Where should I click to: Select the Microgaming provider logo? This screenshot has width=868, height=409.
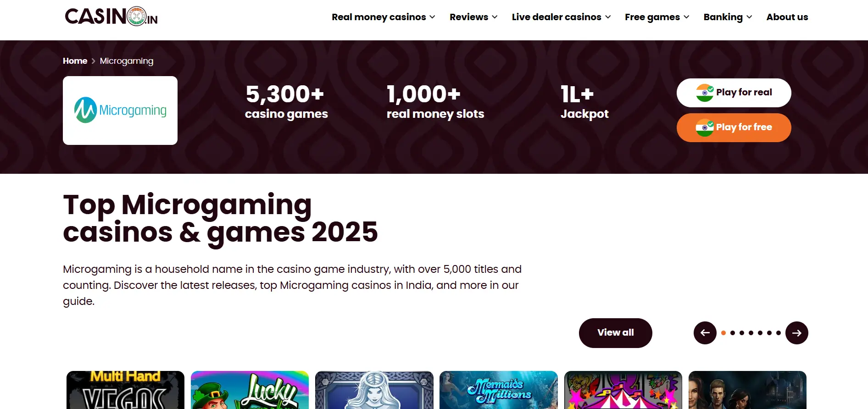120,110
